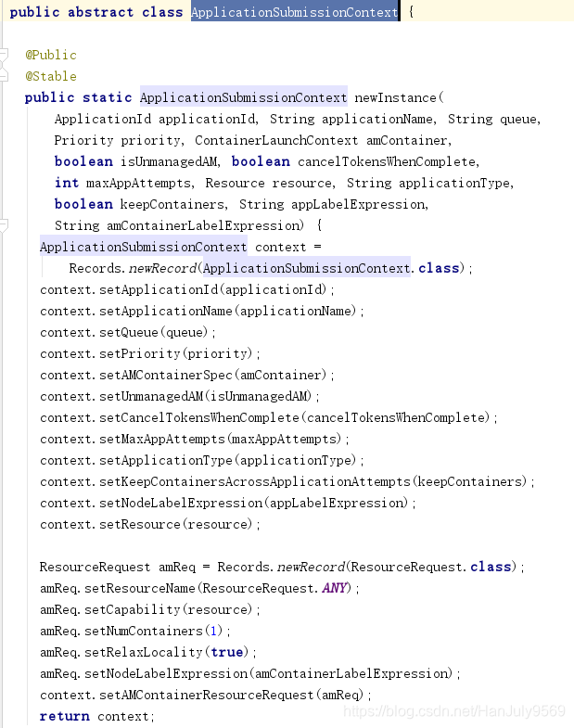The width and height of the screenshot is (574, 728).
Task: Click the highlighted ApplicationSubmissionContext class name
Action: (295, 12)
